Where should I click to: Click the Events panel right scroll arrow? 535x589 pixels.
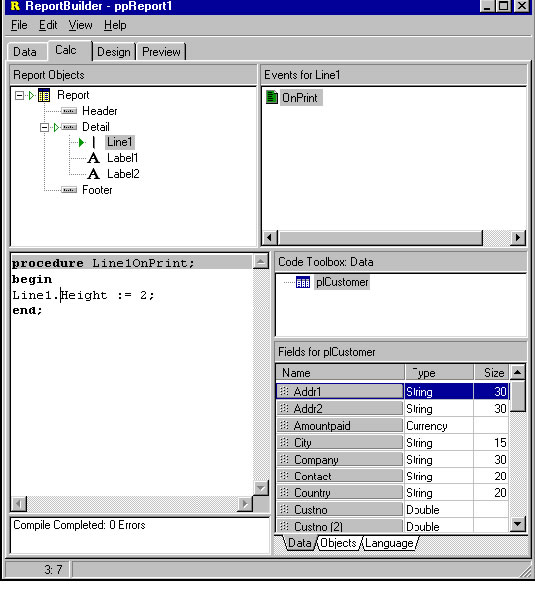click(518, 238)
